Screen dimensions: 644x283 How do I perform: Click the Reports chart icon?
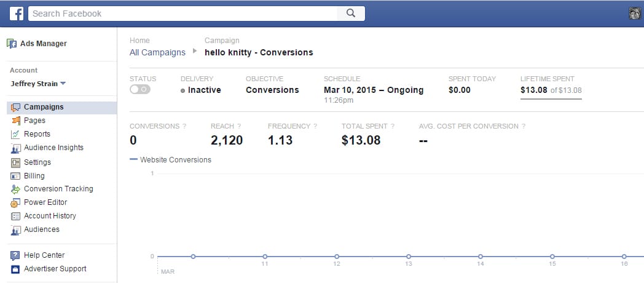[x=15, y=135]
